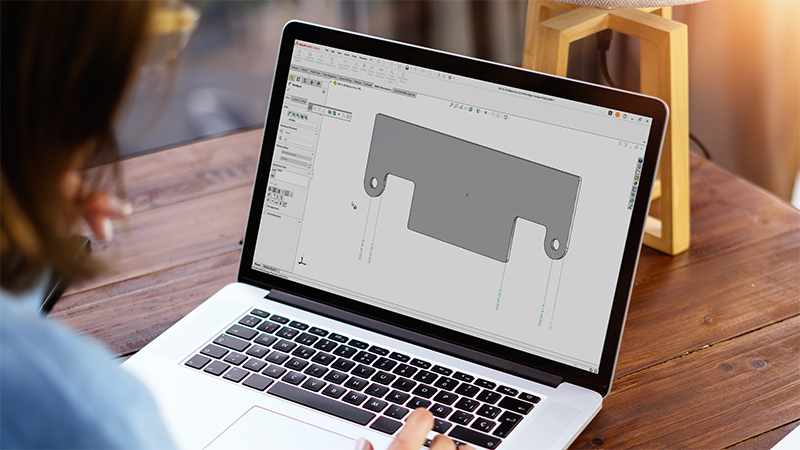Viewport: 800px width, 450px height.
Task: Open the View menu
Action: click(339, 53)
